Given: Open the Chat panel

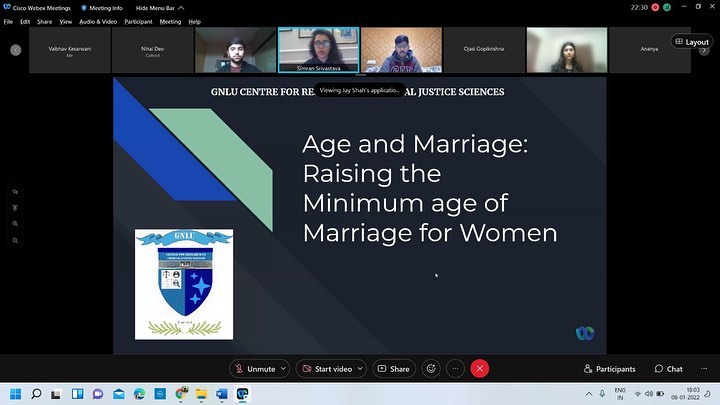Looking at the screenshot, I should [668, 369].
